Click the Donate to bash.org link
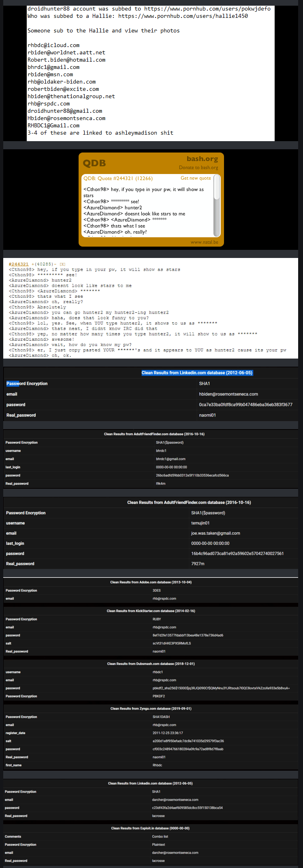Screen dimensions: 303x868 198,168
